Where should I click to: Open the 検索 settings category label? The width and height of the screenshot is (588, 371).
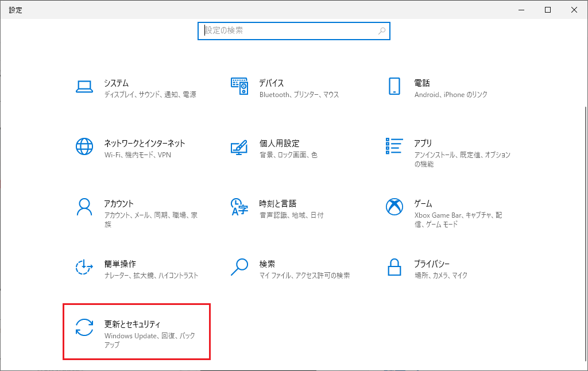(267, 264)
